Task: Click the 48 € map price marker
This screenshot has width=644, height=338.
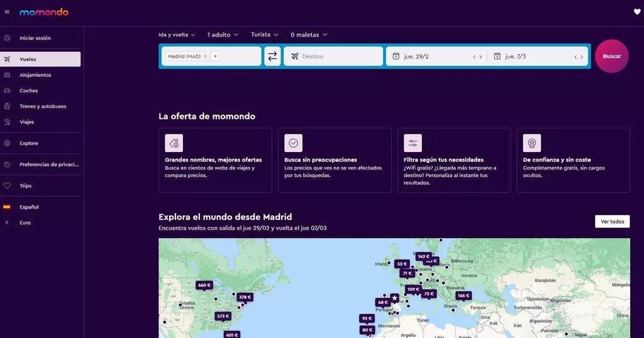Action: coord(382,302)
